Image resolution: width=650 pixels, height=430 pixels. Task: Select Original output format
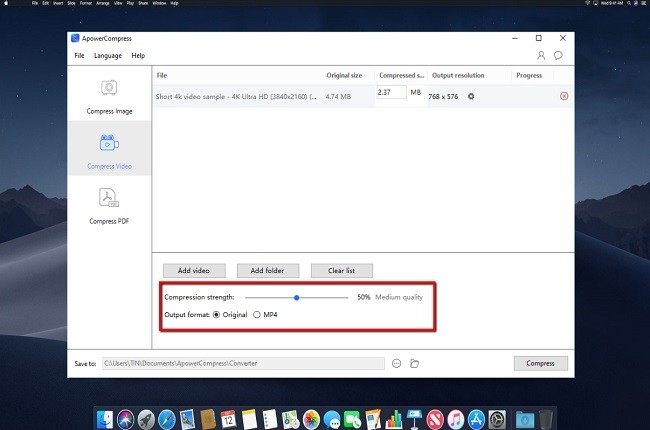click(x=216, y=315)
